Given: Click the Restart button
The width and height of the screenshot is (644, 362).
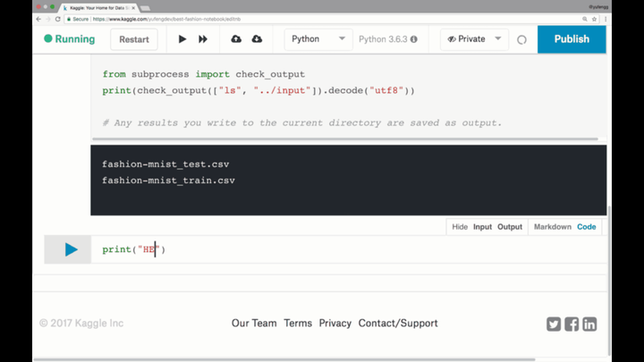Looking at the screenshot, I should (x=134, y=39).
